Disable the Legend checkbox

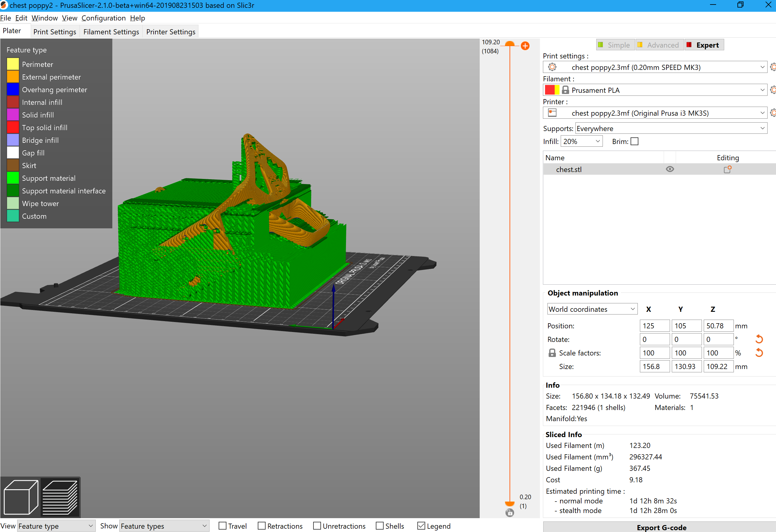pos(421,526)
